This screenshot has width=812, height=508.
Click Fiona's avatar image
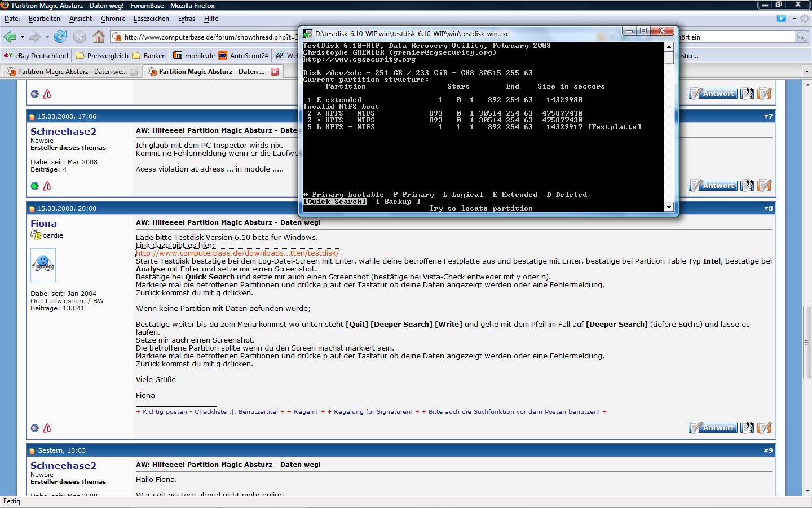43,265
